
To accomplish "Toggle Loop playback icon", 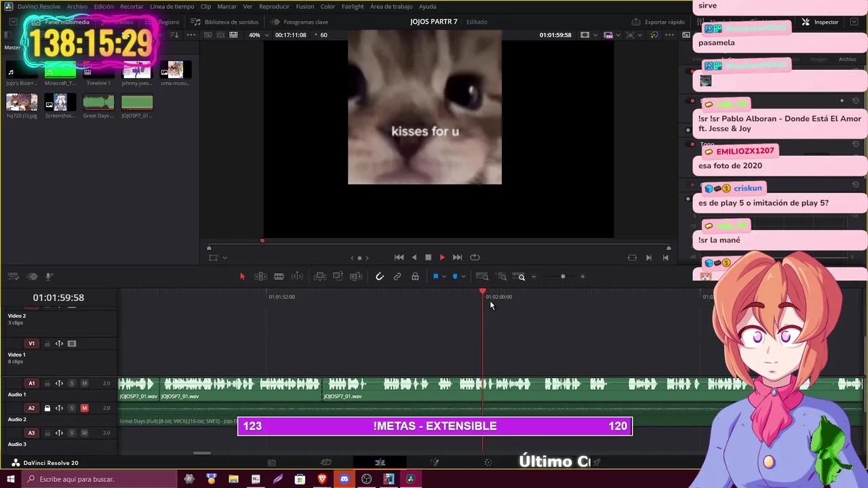I will [x=475, y=258].
